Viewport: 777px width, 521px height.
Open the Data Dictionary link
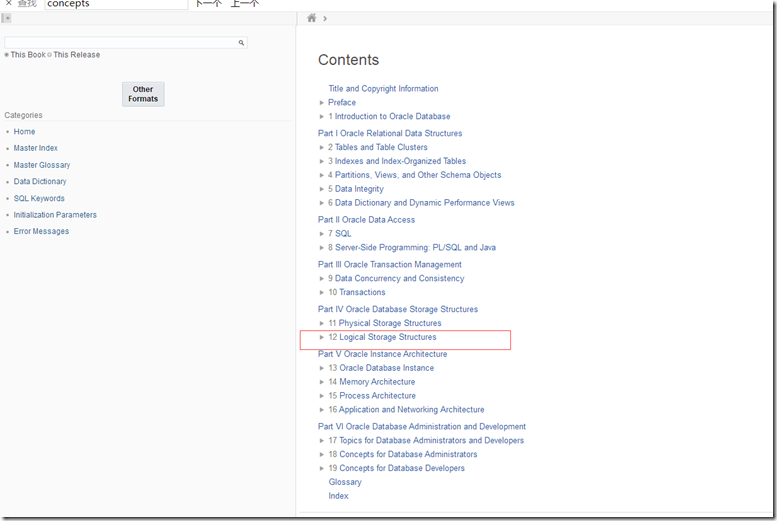pyautogui.click(x=40, y=181)
